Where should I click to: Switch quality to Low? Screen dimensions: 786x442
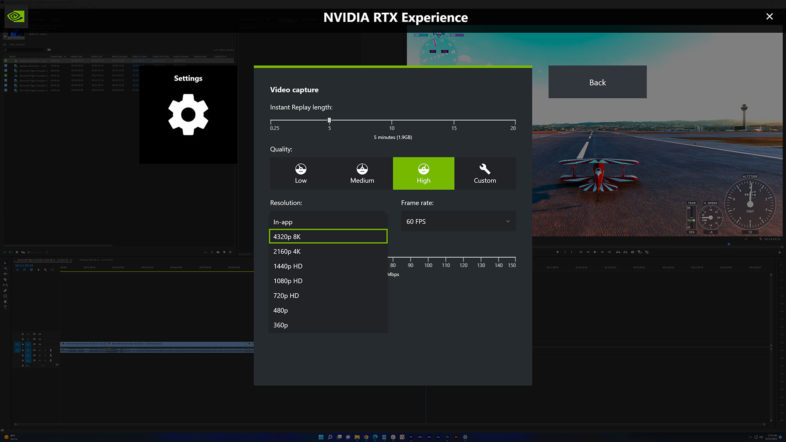pos(300,173)
